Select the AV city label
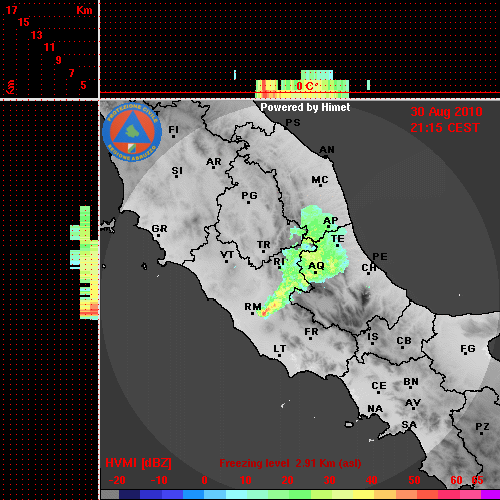500x500 pixels. [x=413, y=403]
